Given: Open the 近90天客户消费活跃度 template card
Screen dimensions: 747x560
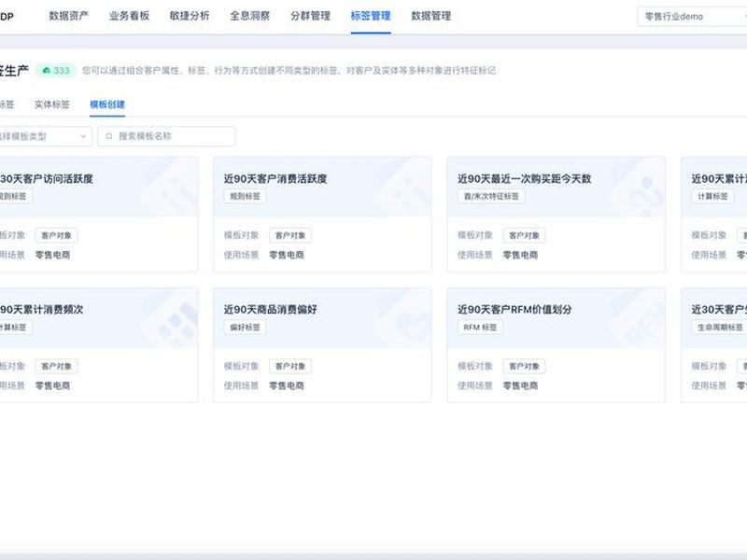Looking at the screenshot, I should click(x=322, y=215).
